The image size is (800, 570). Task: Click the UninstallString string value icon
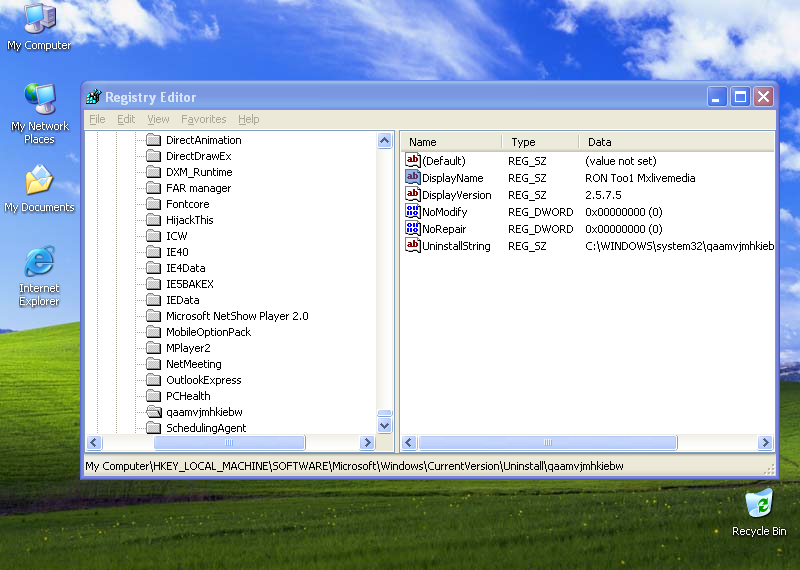[x=413, y=245]
